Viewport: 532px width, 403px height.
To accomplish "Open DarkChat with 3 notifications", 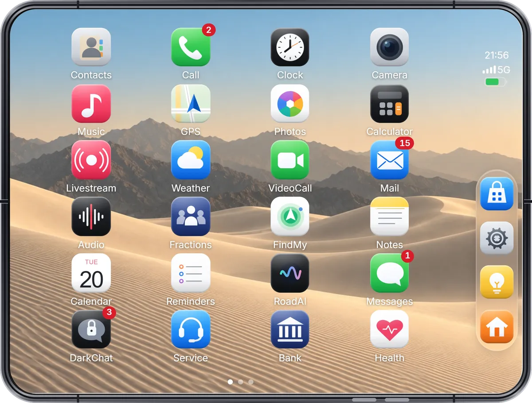I will [x=91, y=329].
